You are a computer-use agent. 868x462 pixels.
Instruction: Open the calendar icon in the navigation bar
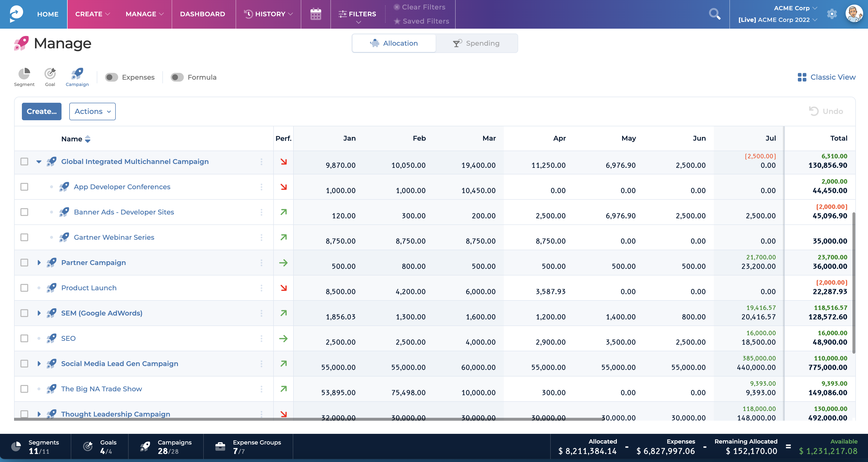pos(315,14)
